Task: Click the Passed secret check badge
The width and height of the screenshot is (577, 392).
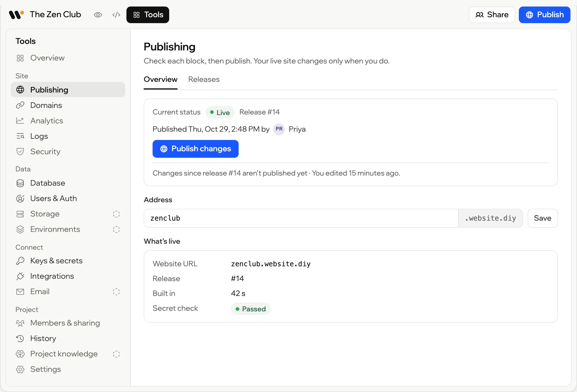Action: pyautogui.click(x=251, y=309)
